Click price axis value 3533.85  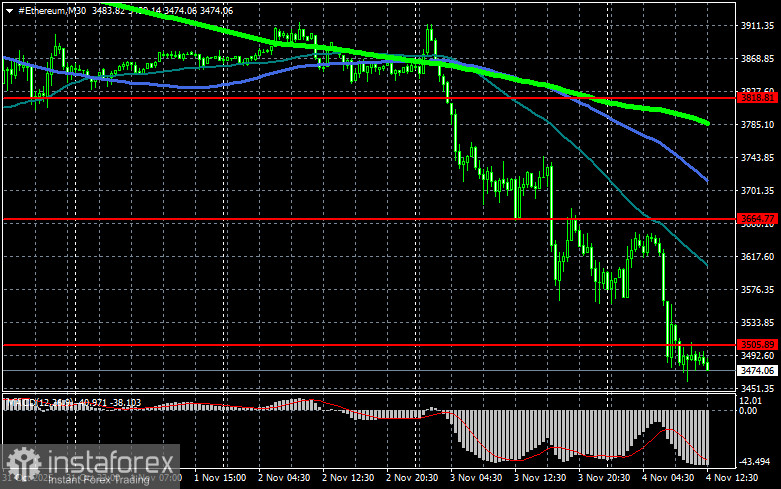point(758,323)
